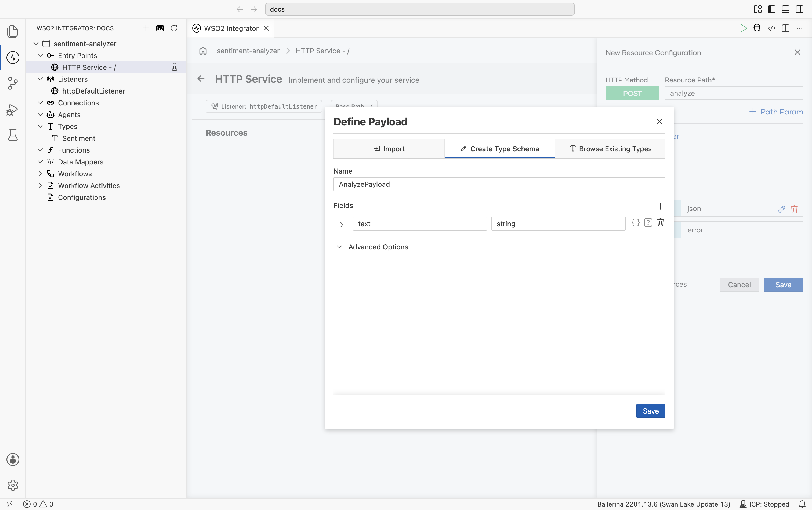Add new artifact with plus icon in sidebar header
Image resolution: width=812 pixels, height=510 pixels.
(146, 28)
